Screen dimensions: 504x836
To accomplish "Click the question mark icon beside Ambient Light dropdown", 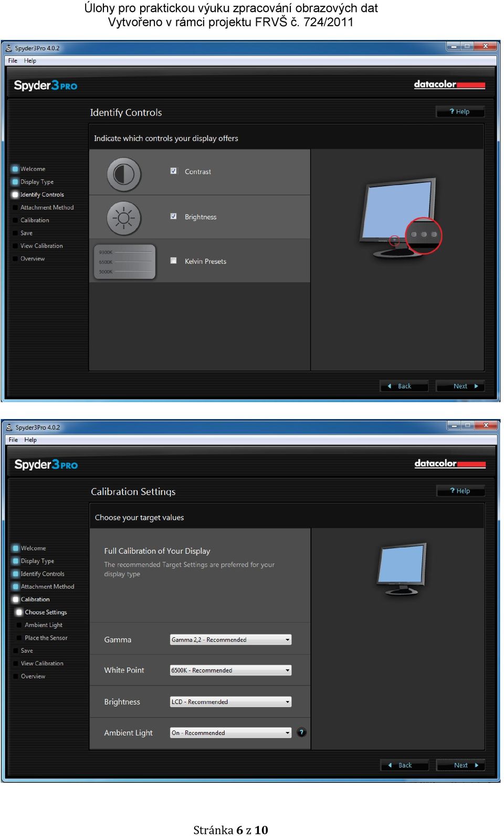I will tap(301, 732).
